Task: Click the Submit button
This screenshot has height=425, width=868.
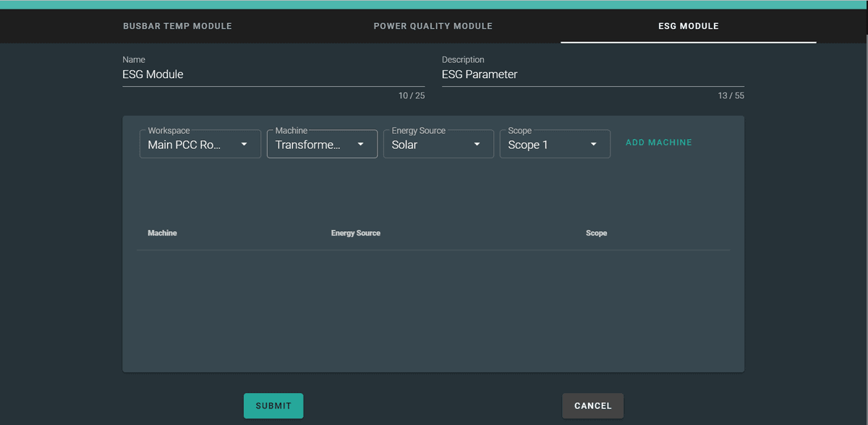Action: coord(273,405)
